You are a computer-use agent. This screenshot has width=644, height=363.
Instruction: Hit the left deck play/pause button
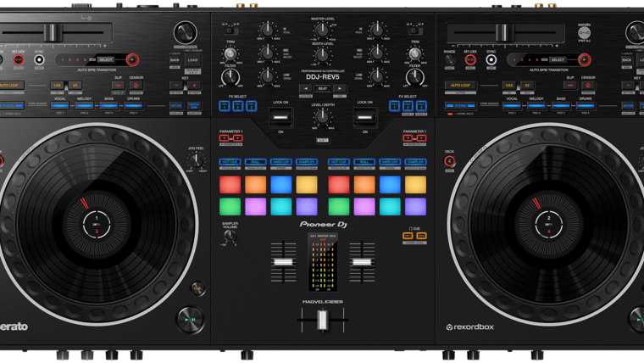point(190,320)
